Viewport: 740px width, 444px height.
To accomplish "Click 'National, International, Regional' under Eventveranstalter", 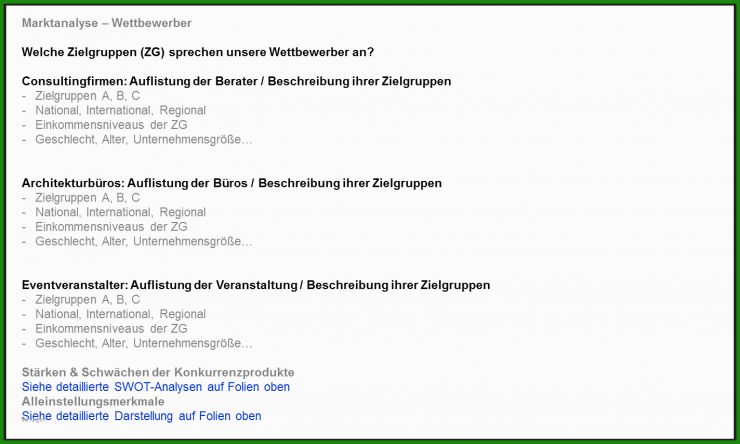I will pos(120,314).
